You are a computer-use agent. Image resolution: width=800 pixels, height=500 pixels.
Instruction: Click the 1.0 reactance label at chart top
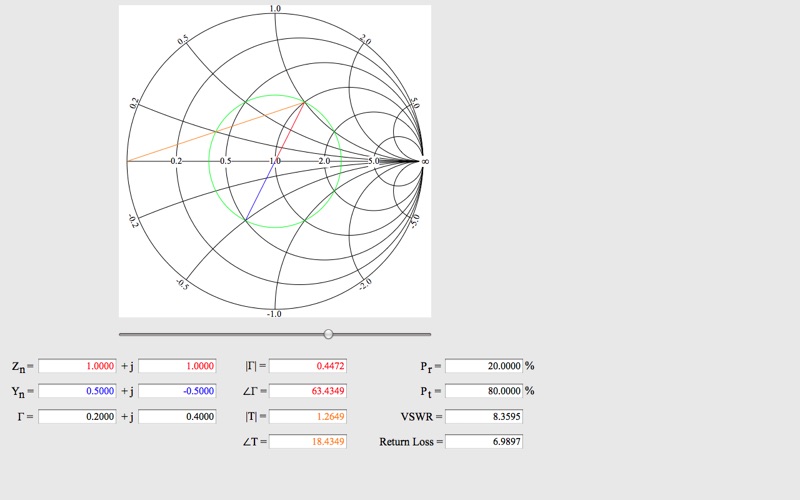tap(275, 8)
